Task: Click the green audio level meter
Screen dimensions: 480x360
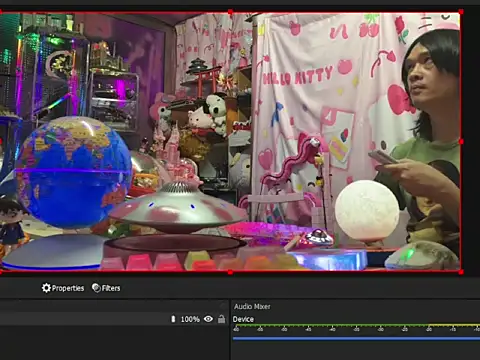Action: click(356, 325)
